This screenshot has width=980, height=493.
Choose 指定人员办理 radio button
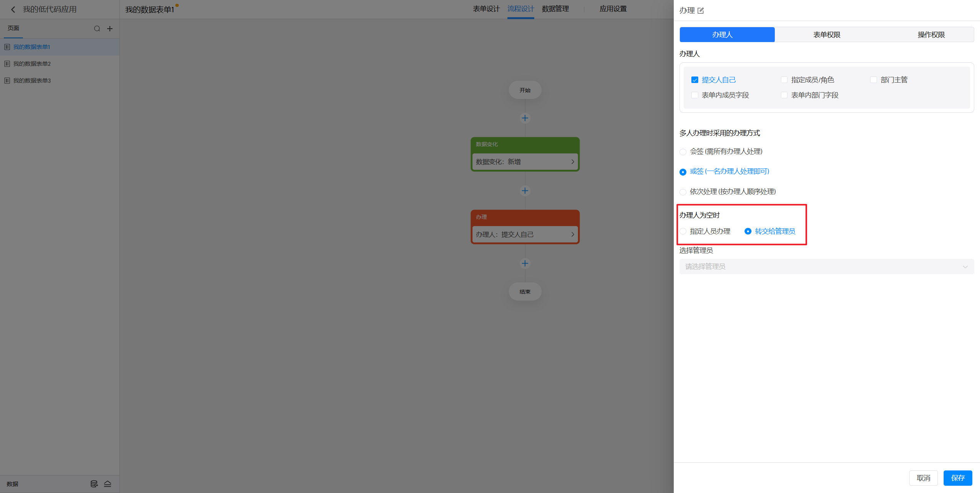click(683, 231)
